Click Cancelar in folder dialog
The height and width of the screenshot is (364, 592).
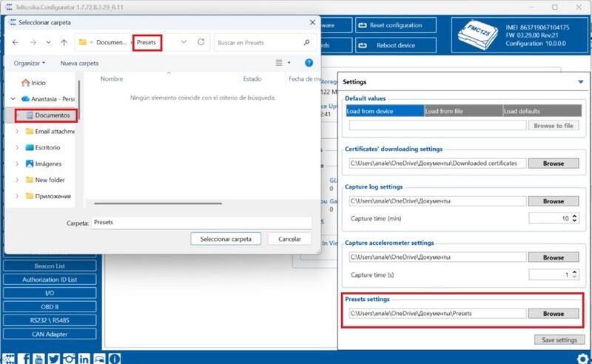(289, 239)
